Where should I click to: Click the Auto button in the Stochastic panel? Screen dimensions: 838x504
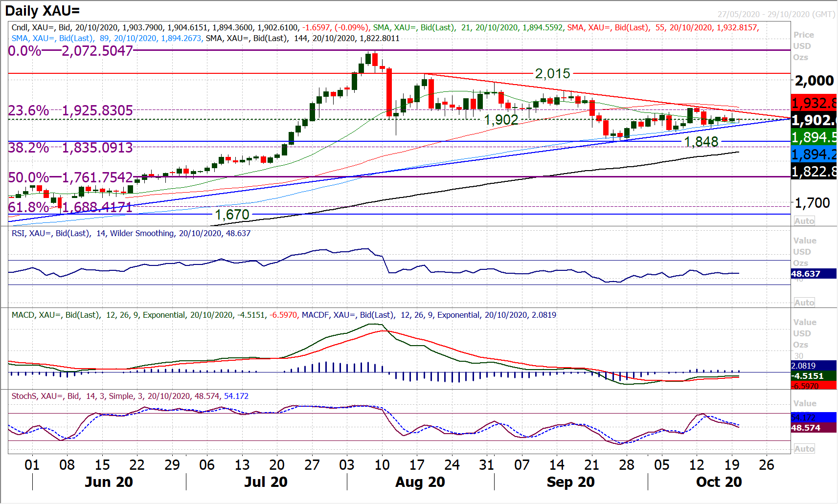(x=804, y=449)
